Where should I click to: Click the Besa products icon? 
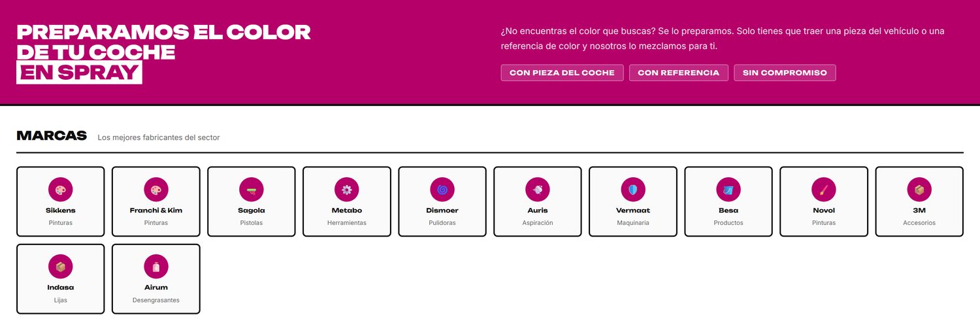tap(728, 190)
